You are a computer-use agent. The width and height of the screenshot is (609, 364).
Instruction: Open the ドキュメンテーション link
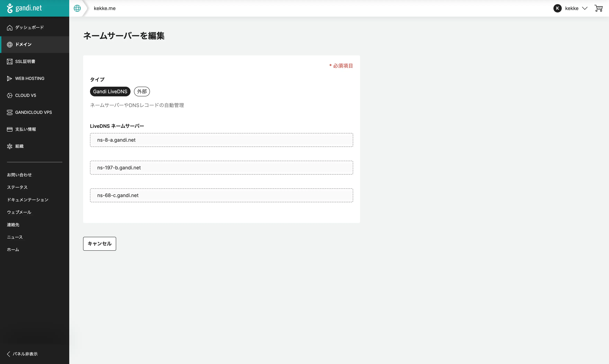(x=28, y=200)
